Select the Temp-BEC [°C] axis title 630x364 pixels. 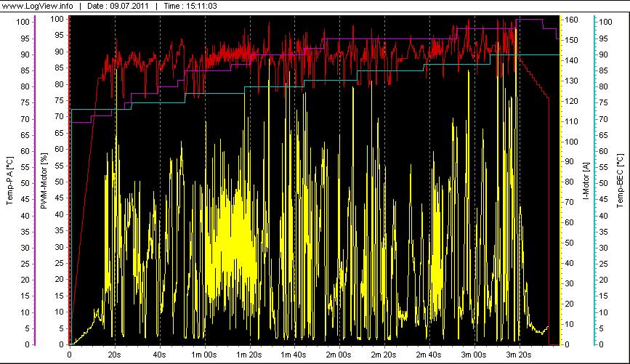pyautogui.click(x=621, y=181)
